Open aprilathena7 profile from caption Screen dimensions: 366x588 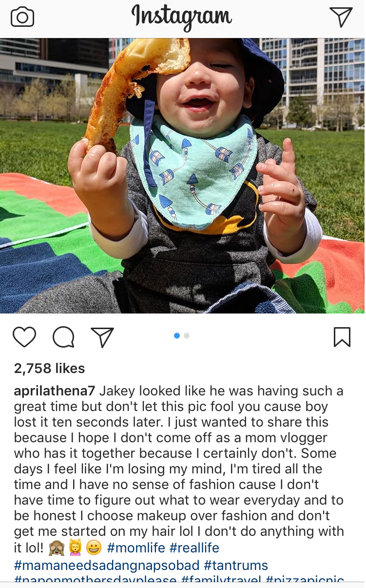tap(56, 391)
